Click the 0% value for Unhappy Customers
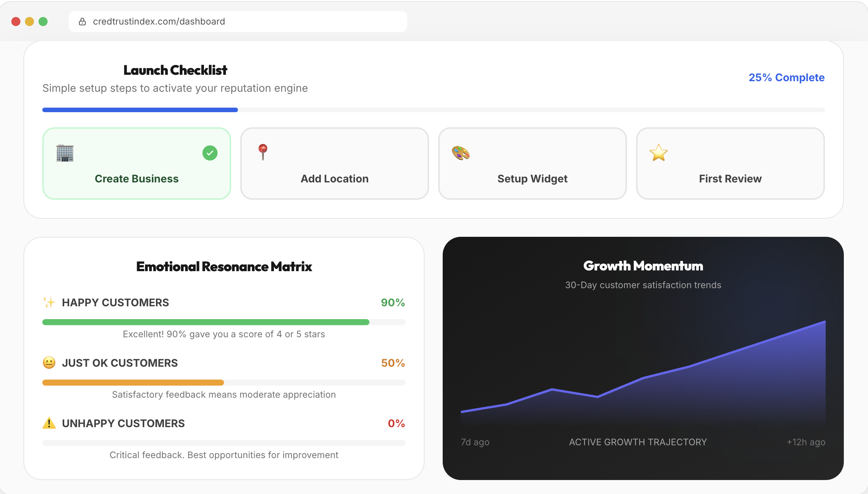The image size is (868, 494). [396, 423]
